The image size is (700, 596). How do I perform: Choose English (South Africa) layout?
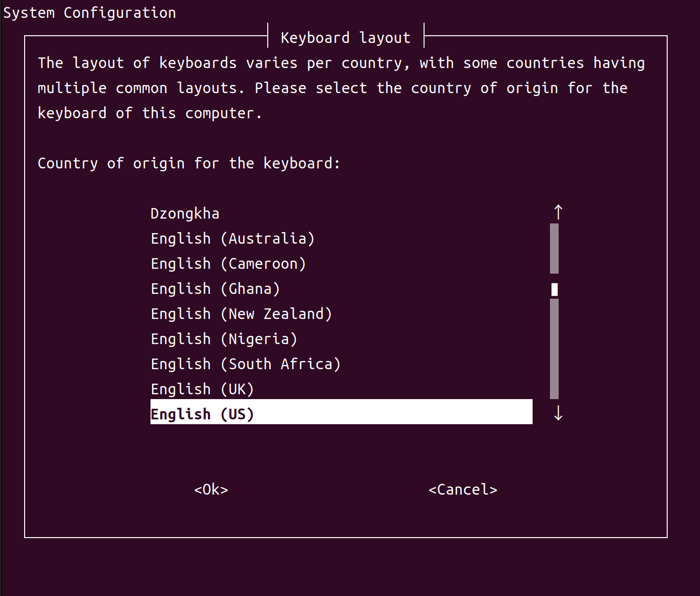pos(245,363)
